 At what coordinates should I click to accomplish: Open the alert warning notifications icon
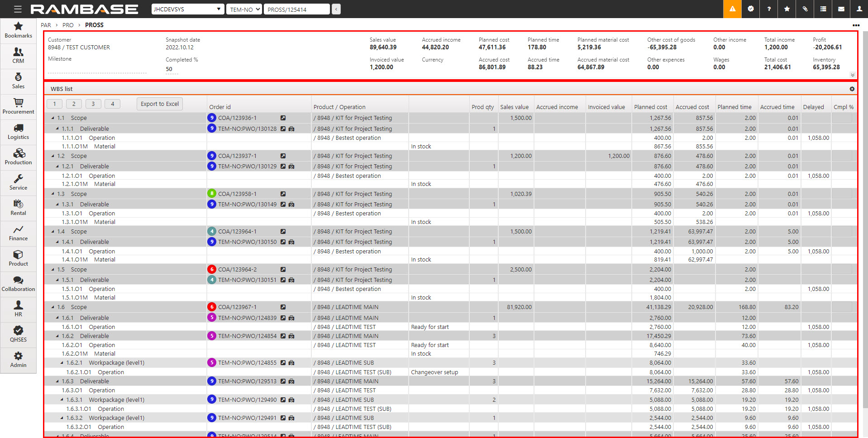click(x=732, y=9)
